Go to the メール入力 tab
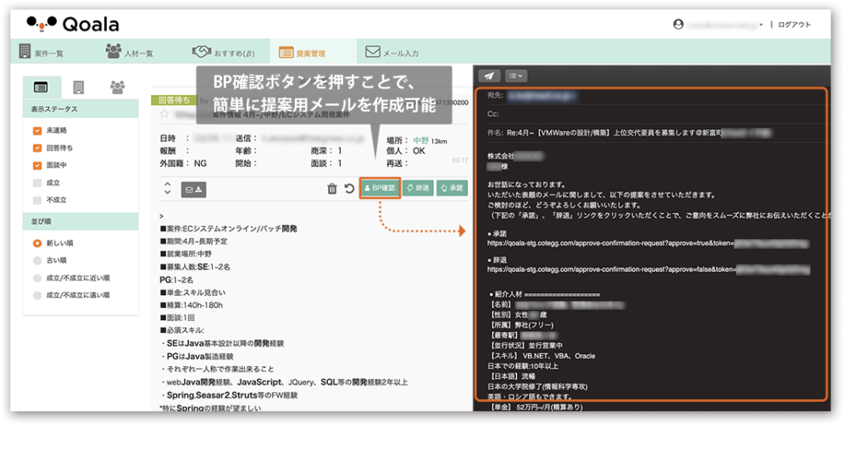 pyautogui.click(x=392, y=53)
